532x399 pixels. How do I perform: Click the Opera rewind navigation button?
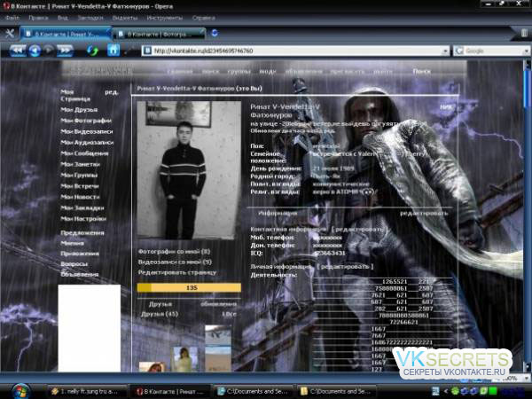tap(18, 51)
